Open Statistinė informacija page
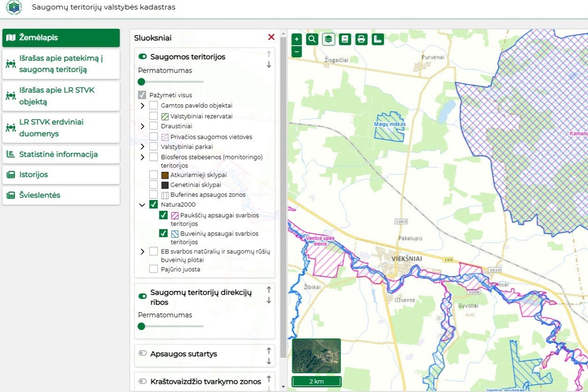This screenshot has height=392, width=588. [61, 154]
